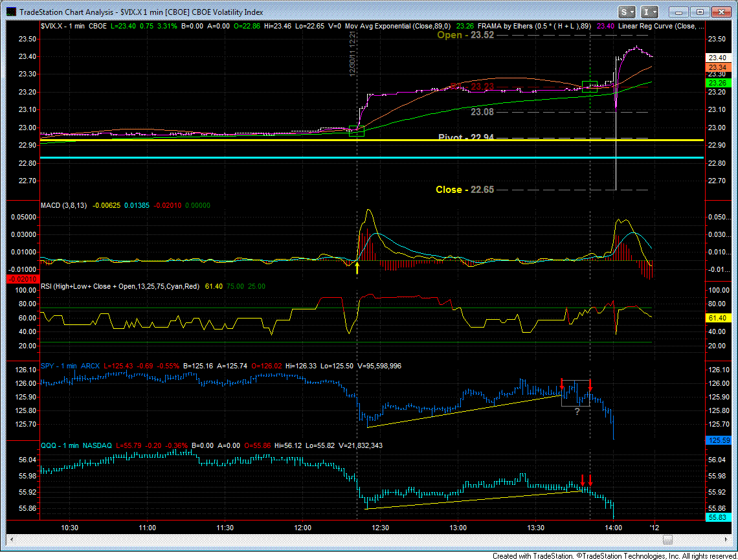
Task: Open the S symbol-link dropdown in title bar
Action: click(x=627, y=12)
